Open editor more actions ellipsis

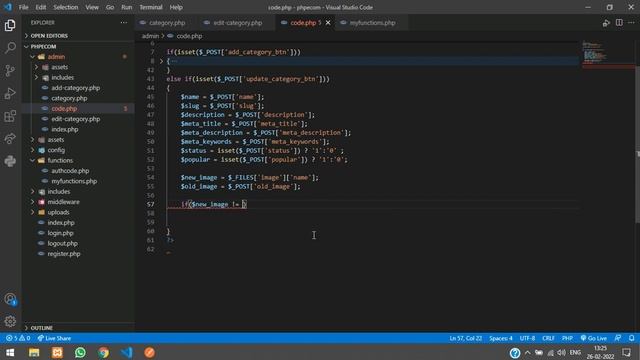pyautogui.click(x=631, y=23)
